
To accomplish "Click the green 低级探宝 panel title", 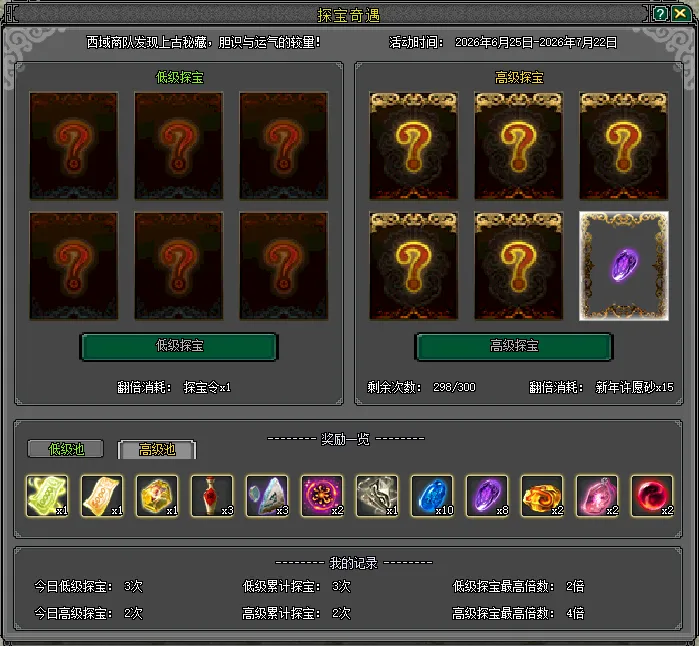I will (x=179, y=77).
